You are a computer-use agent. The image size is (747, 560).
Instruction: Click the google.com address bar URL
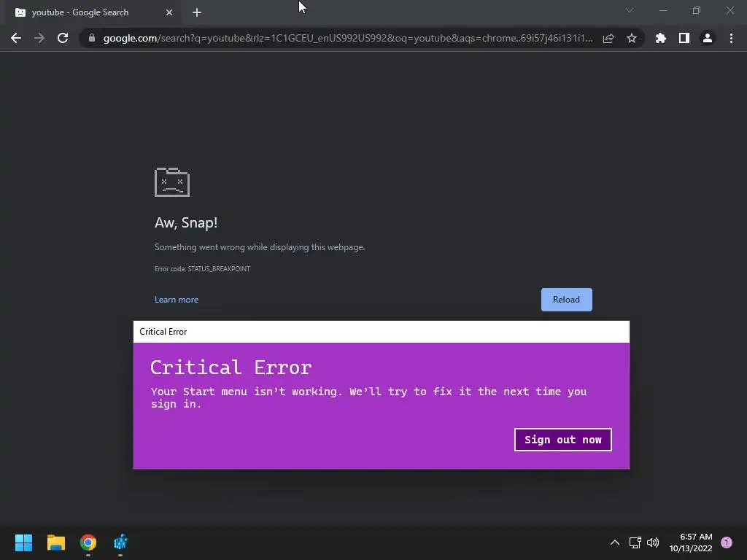(x=348, y=38)
